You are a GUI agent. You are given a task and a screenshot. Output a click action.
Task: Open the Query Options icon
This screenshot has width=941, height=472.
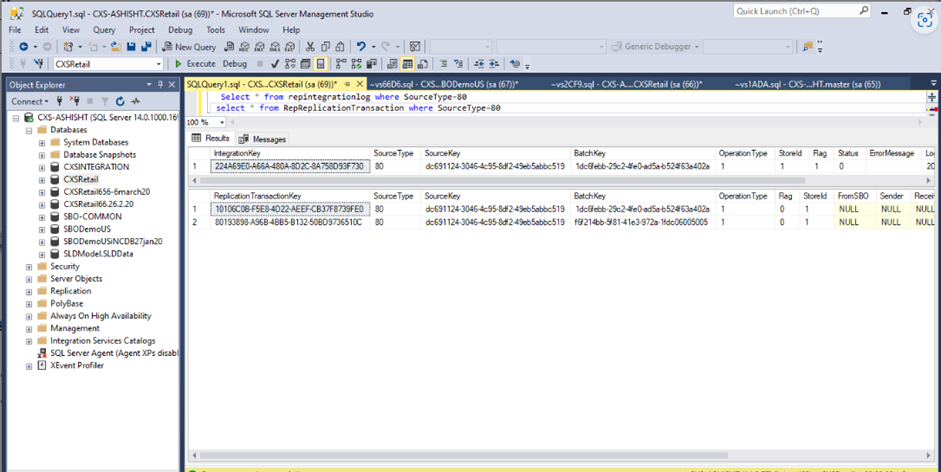(305, 64)
